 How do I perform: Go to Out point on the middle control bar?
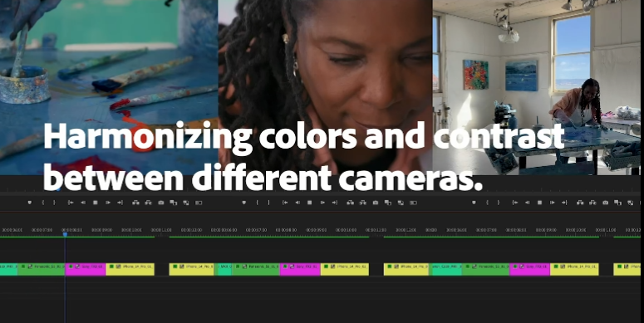pyautogui.click(x=335, y=203)
